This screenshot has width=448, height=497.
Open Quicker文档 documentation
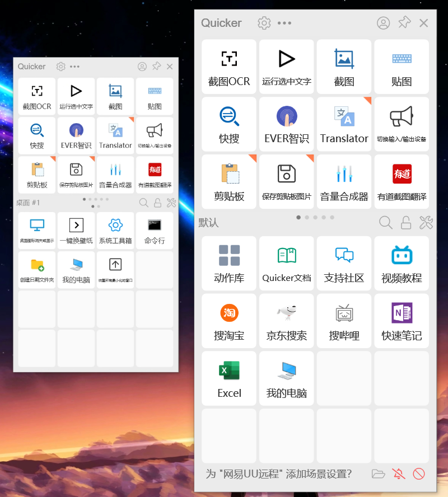click(x=287, y=264)
